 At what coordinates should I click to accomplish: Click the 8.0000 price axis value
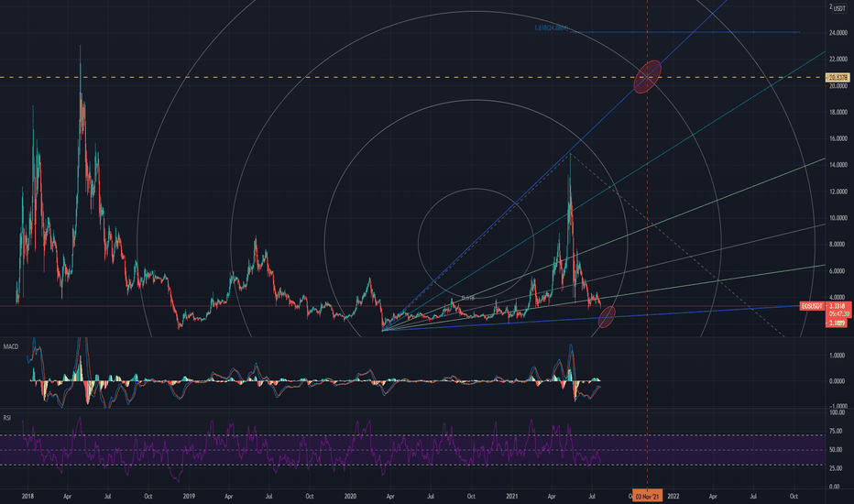tap(838, 245)
